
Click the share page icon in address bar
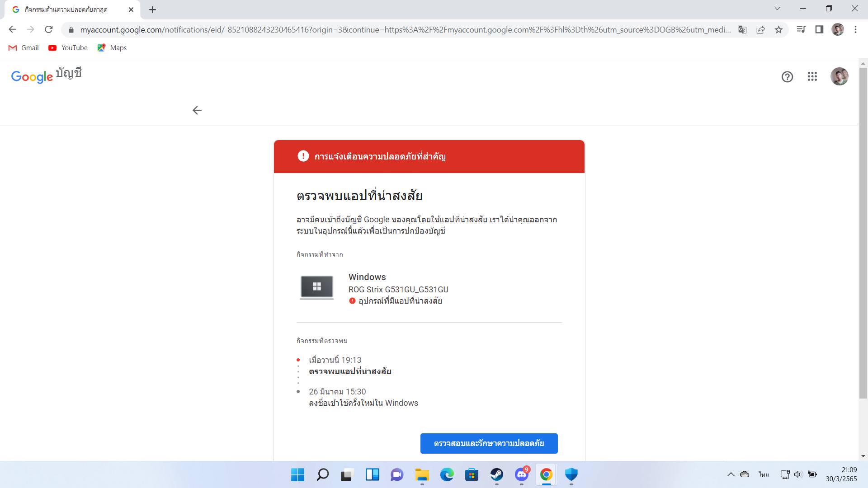click(x=760, y=30)
